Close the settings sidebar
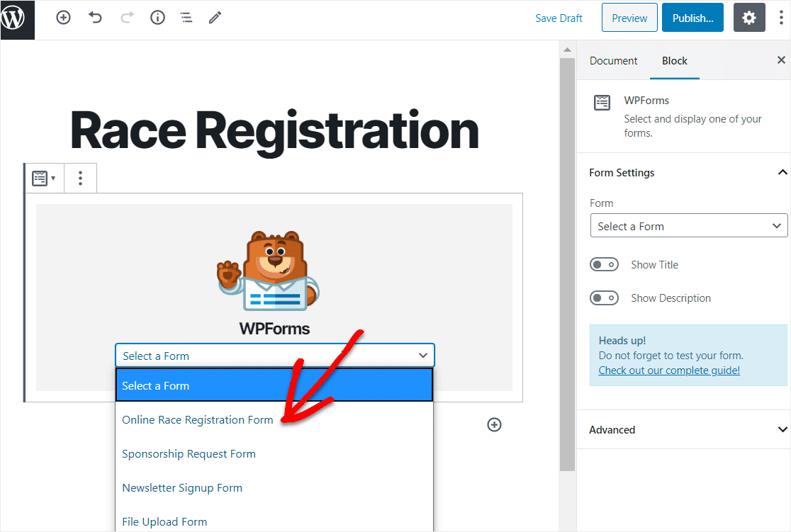791x532 pixels. coord(781,60)
